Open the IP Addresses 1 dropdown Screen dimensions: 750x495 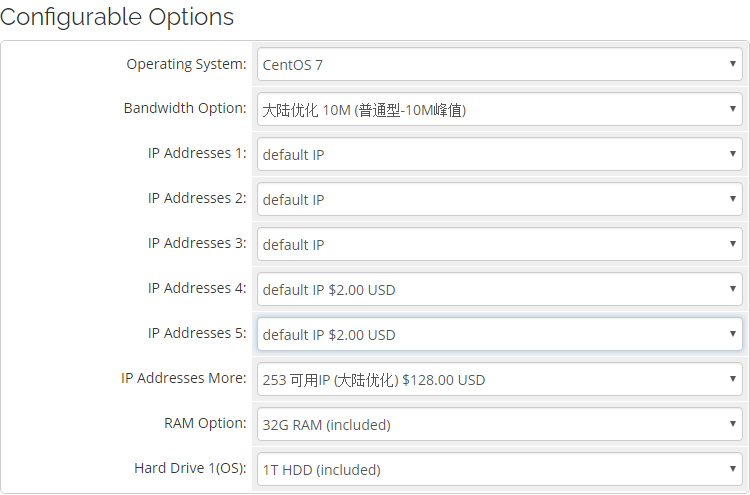pos(499,155)
